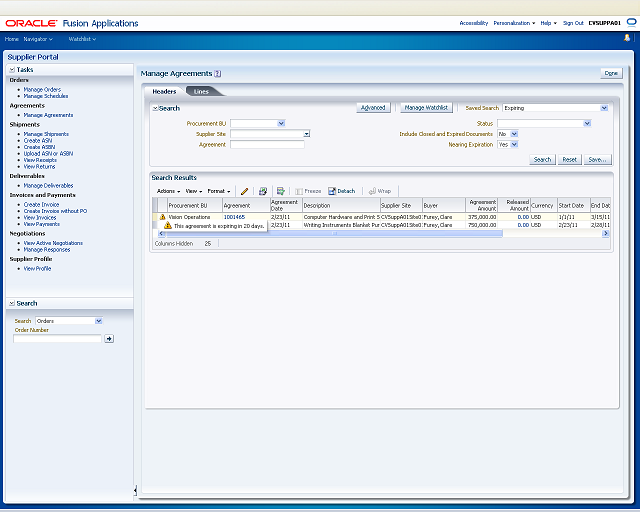The height and width of the screenshot is (512, 640).
Task: Open the Supplier Site dropdown arrow
Action: pyautogui.click(x=307, y=134)
